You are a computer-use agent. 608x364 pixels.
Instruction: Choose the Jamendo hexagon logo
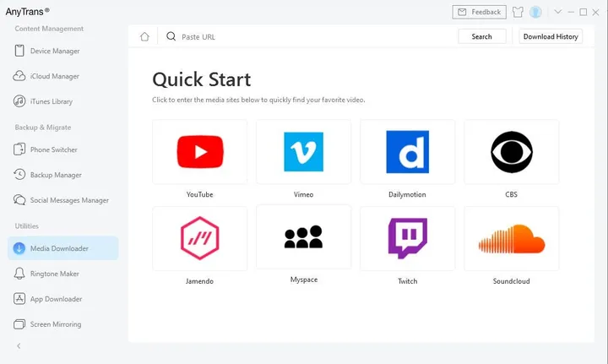[x=199, y=238]
